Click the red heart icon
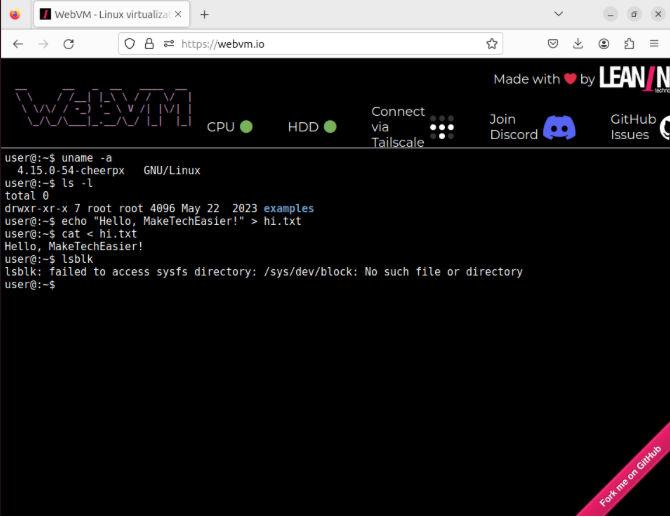The height and width of the screenshot is (517, 670). click(570, 79)
